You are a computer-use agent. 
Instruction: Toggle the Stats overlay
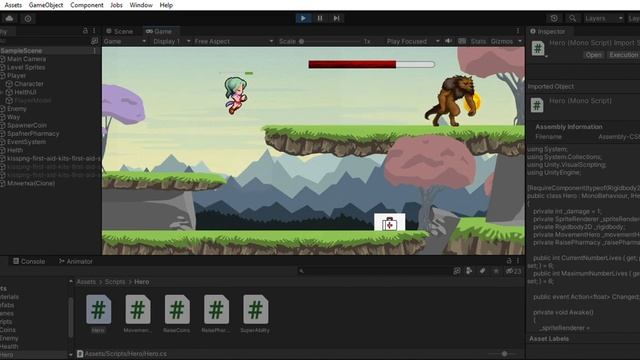478,41
